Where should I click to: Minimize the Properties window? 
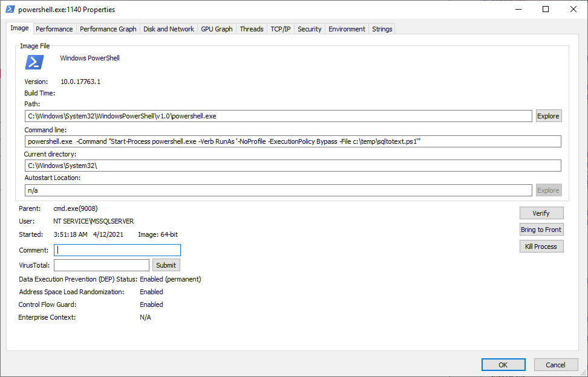[518, 9]
